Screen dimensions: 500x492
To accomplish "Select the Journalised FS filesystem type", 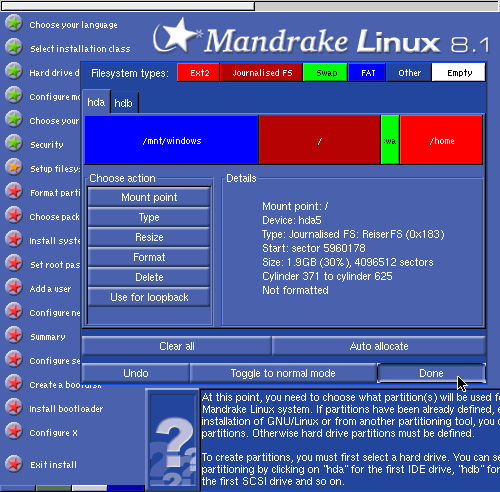I will 261,72.
